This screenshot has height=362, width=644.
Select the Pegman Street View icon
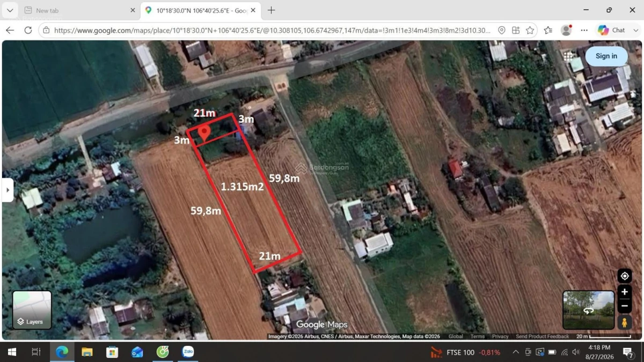(624, 322)
